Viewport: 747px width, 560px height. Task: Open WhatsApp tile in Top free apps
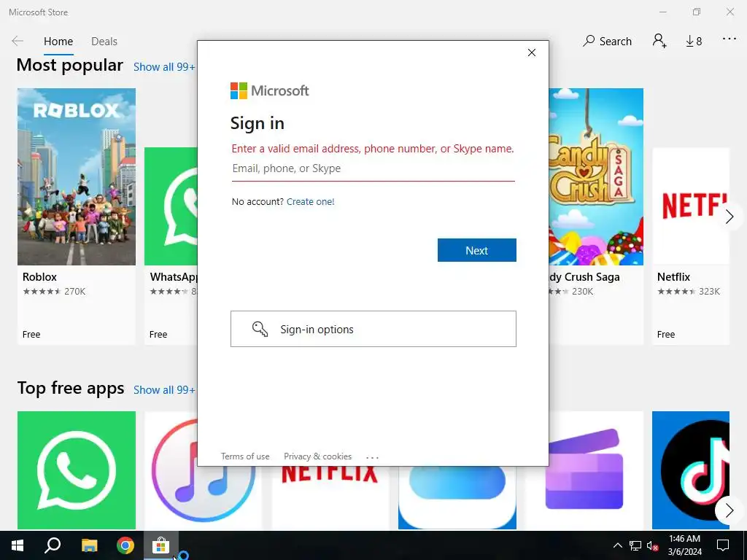point(77,470)
